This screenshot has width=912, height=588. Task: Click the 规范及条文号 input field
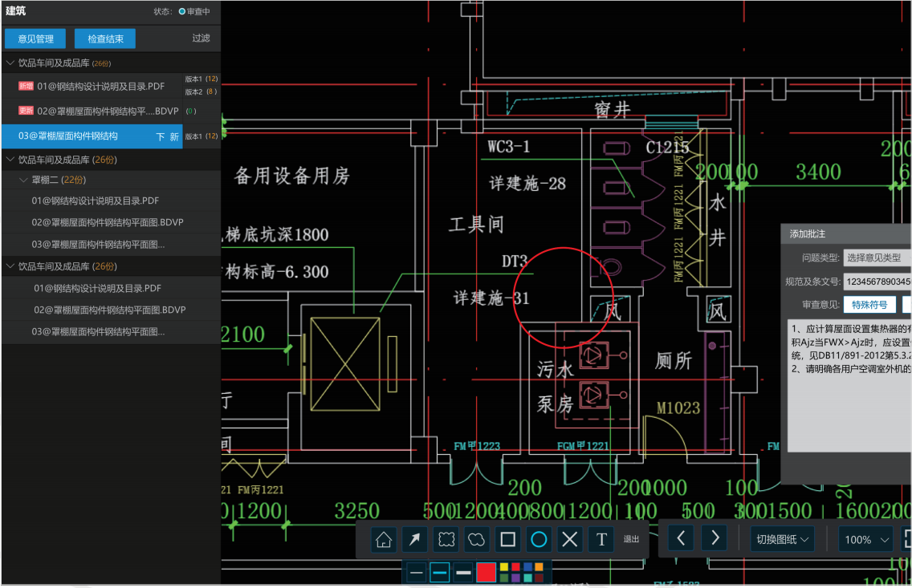tap(877, 282)
